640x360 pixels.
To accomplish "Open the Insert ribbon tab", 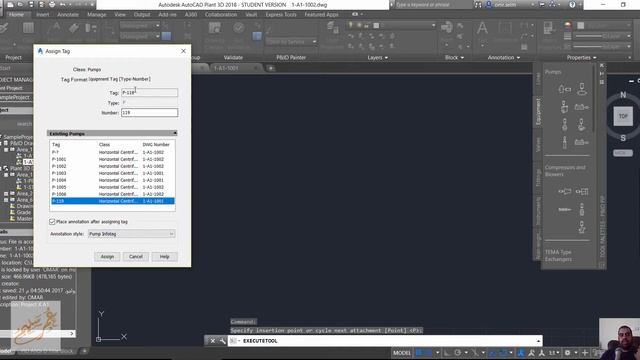I will click(42, 14).
